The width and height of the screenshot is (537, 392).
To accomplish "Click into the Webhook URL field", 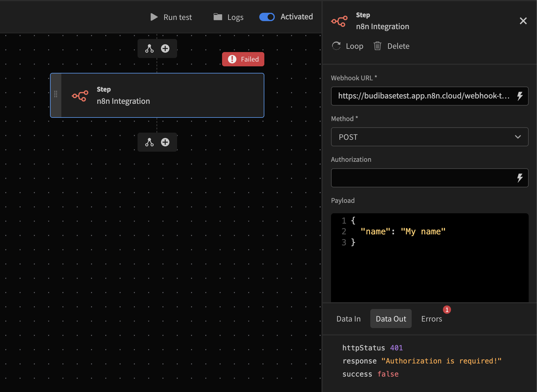I will [x=424, y=96].
